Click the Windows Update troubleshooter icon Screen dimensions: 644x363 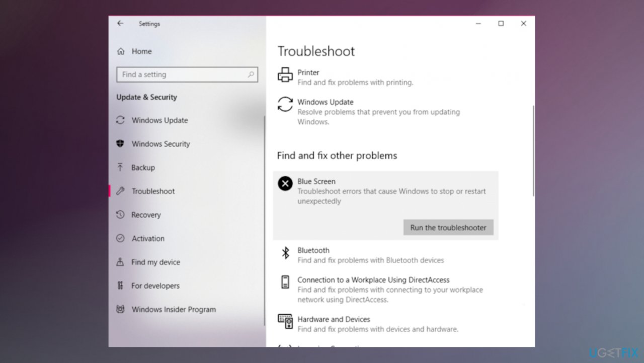pyautogui.click(x=285, y=105)
